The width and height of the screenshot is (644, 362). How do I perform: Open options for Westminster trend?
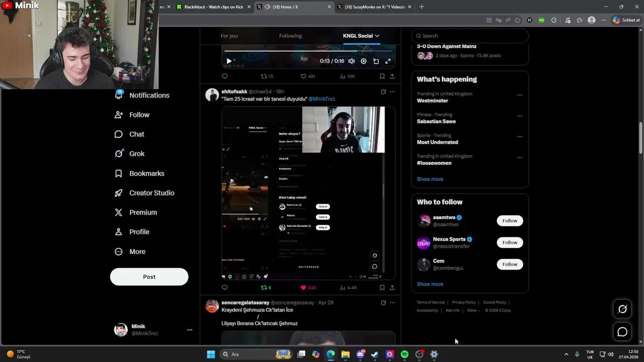tap(520, 95)
